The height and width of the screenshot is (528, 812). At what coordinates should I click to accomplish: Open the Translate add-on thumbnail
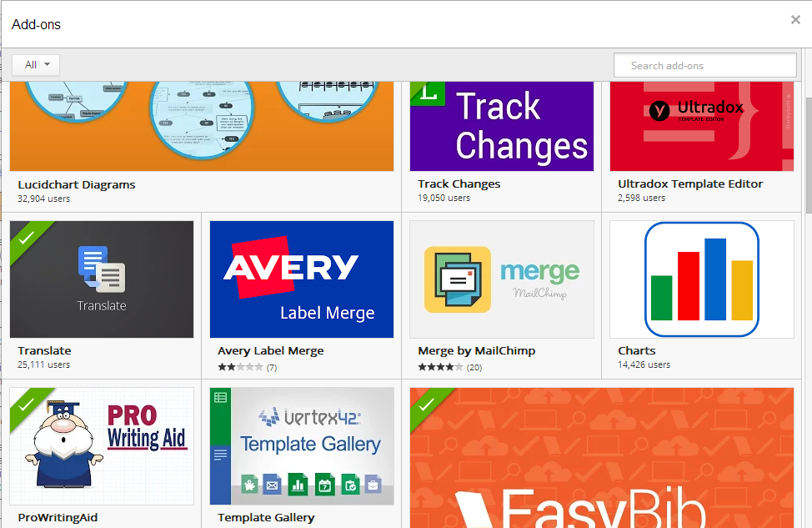point(102,279)
